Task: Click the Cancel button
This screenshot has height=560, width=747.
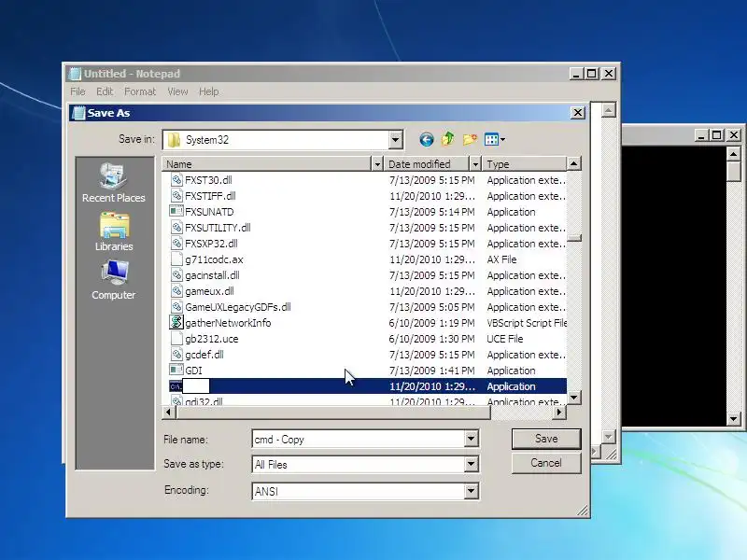Action: click(546, 463)
